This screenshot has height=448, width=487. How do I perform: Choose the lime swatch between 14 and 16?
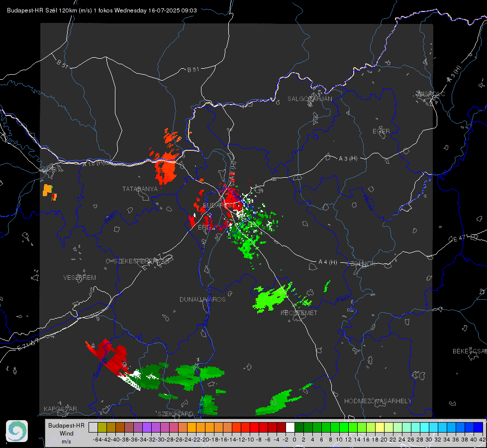click(362, 427)
